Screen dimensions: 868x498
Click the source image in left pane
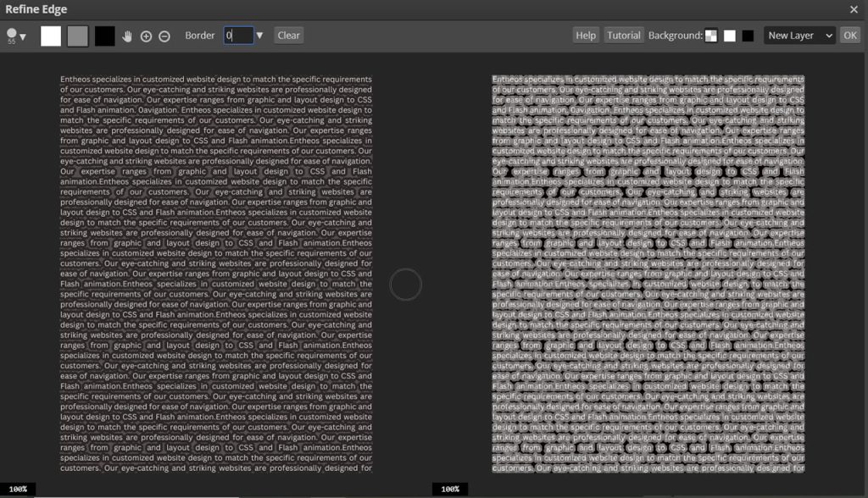pos(216,274)
